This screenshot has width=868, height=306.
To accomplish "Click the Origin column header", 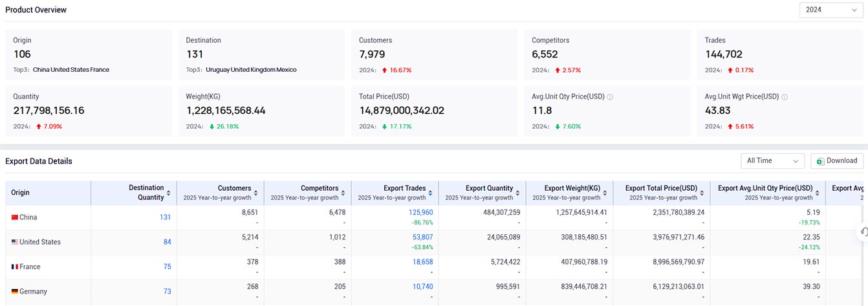I will [49, 193].
